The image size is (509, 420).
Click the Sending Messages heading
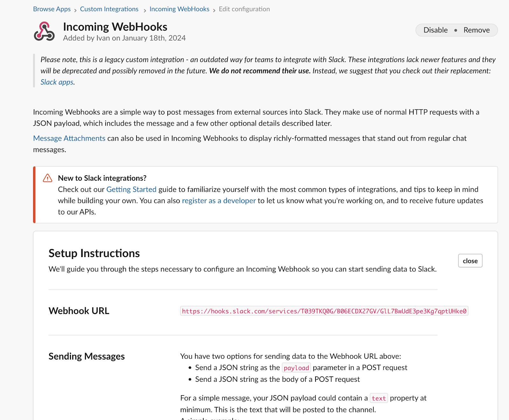(87, 356)
